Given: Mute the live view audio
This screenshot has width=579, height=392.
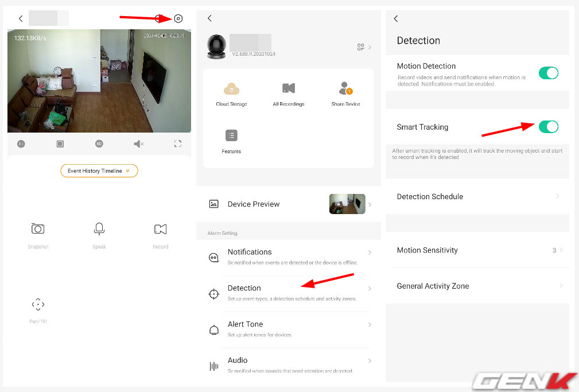Looking at the screenshot, I should coord(138,144).
